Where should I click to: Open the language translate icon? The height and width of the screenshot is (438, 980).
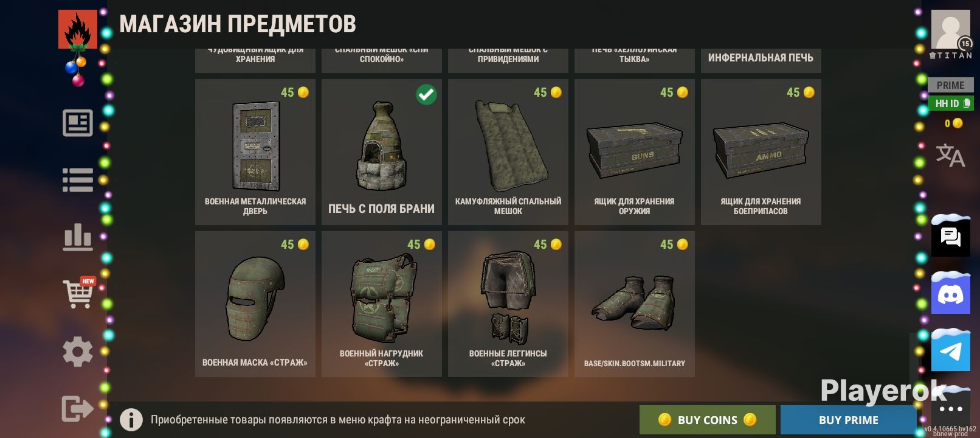click(x=950, y=155)
